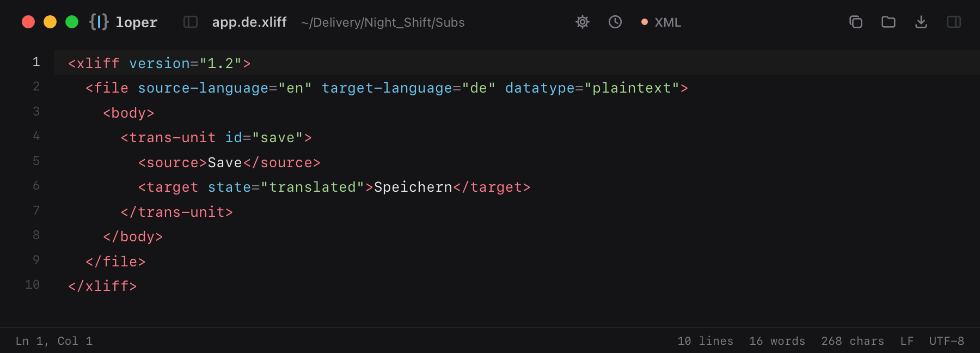Minimize the window with the yellow button
The width and height of the screenshot is (980, 353).
point(50,22)
